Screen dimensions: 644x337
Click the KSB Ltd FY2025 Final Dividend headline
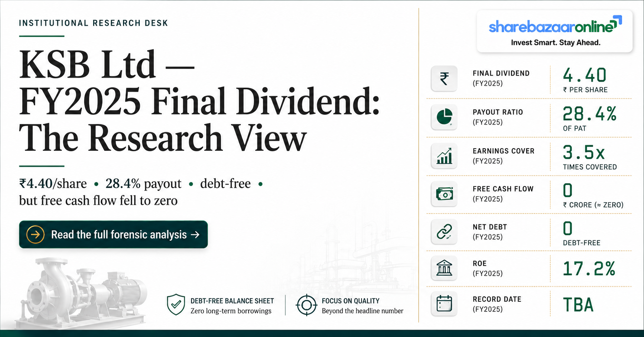pos(199,101)
